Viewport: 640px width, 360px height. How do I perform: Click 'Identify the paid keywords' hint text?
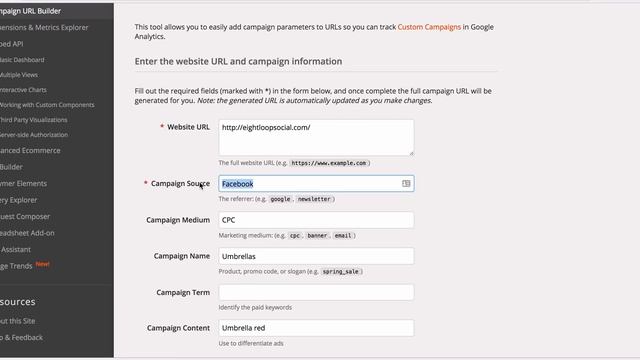pos(255,307)
